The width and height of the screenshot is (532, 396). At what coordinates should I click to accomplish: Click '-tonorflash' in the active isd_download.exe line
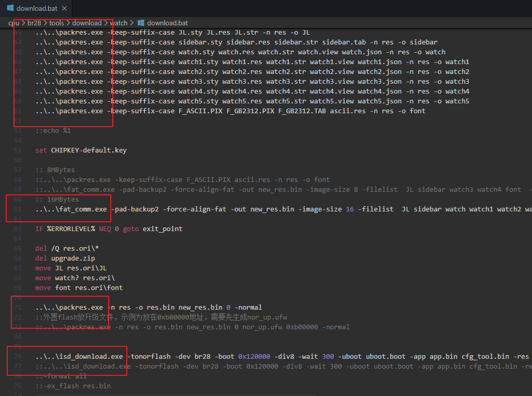pos(149,357)
